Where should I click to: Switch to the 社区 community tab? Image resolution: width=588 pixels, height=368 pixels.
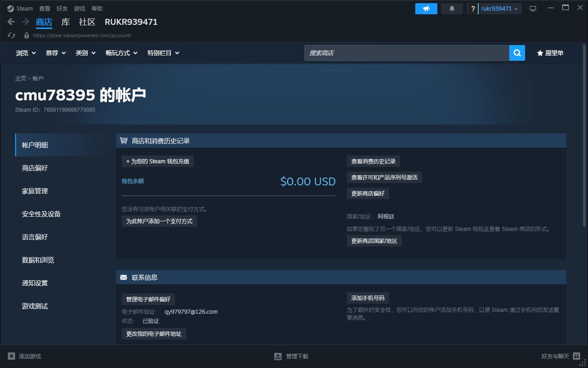87,22
